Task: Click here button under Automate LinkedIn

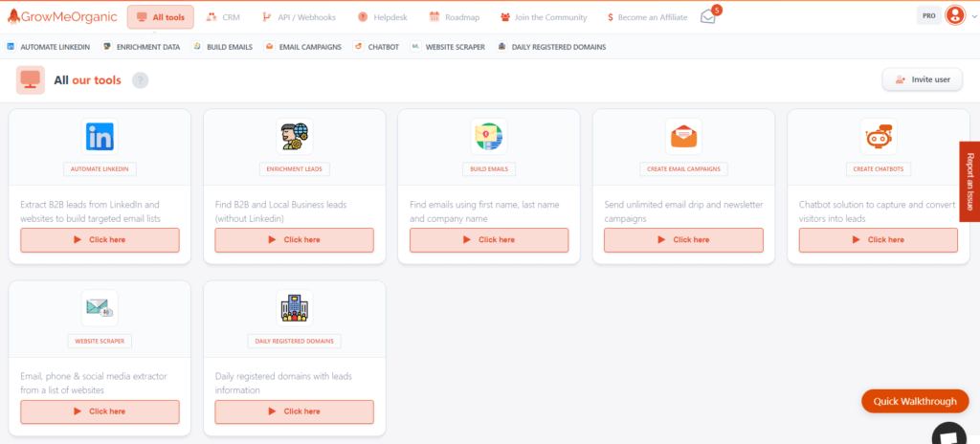Action: 100,240
